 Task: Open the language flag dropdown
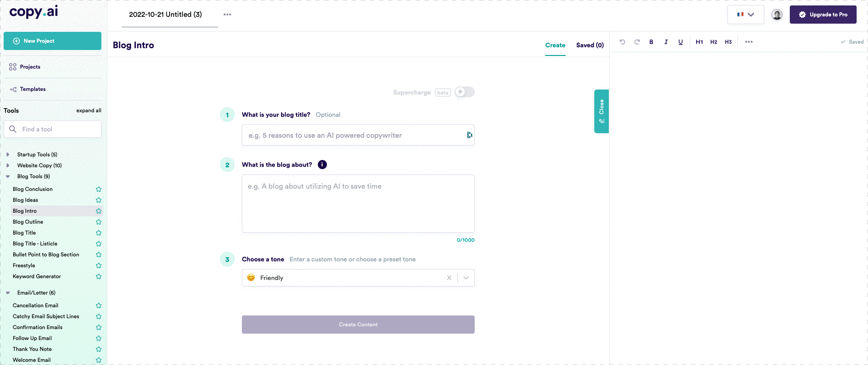[746, 15]
